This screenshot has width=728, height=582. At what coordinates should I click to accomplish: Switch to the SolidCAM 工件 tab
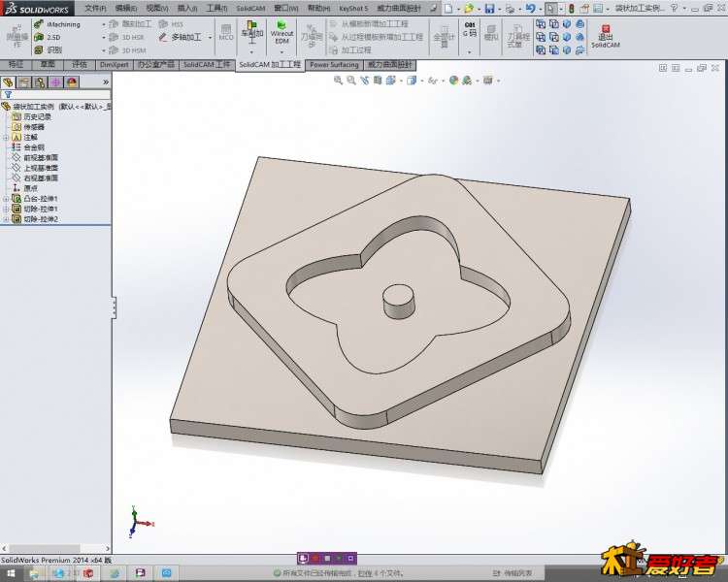207,65
